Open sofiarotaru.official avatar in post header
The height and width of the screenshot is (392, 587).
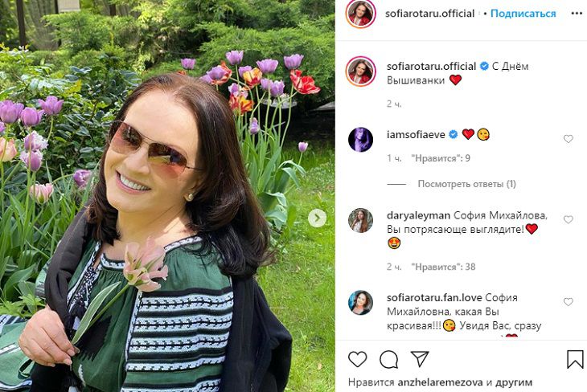pyautogui.click(x=361, y=14)
